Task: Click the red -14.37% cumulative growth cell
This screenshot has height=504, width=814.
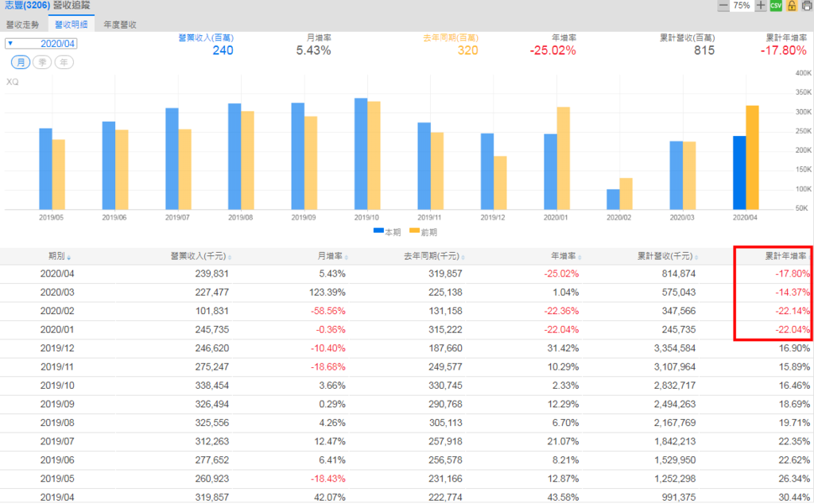Action: [x=793, y=293]
